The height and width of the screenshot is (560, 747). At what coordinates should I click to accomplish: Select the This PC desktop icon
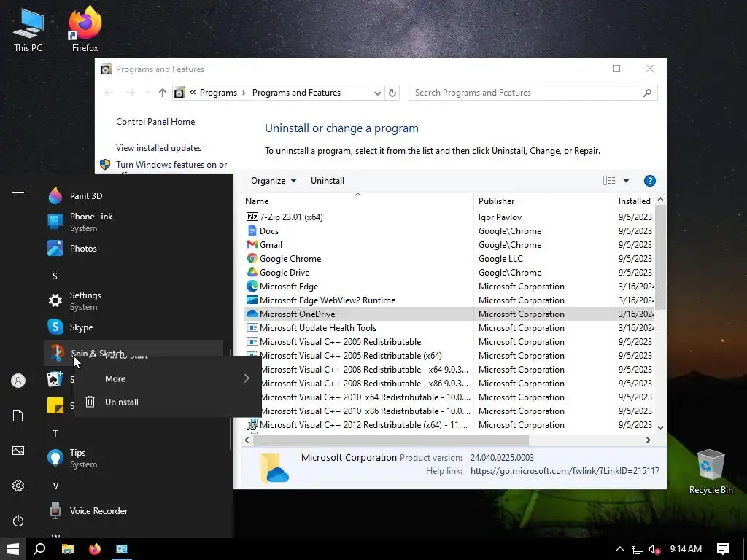[x=28, y=29]
